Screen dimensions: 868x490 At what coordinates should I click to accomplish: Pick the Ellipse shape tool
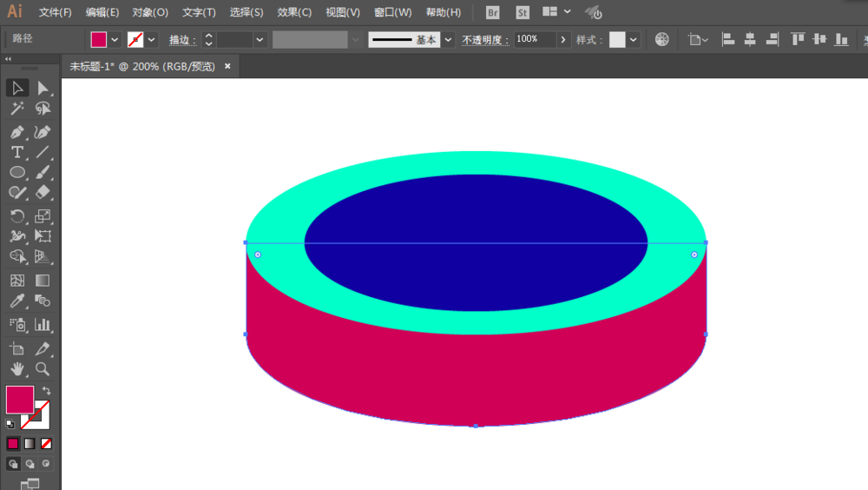pos(17,173)
